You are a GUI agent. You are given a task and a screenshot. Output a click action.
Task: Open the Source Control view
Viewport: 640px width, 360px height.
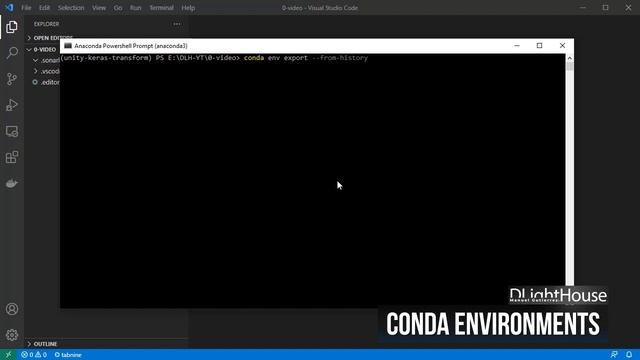click(12, 79)
